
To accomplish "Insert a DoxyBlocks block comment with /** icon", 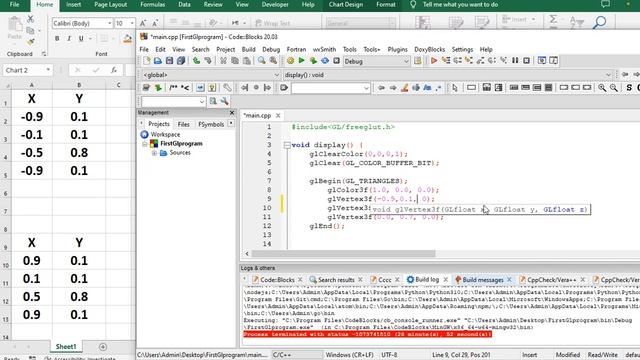I will (173, 88).
